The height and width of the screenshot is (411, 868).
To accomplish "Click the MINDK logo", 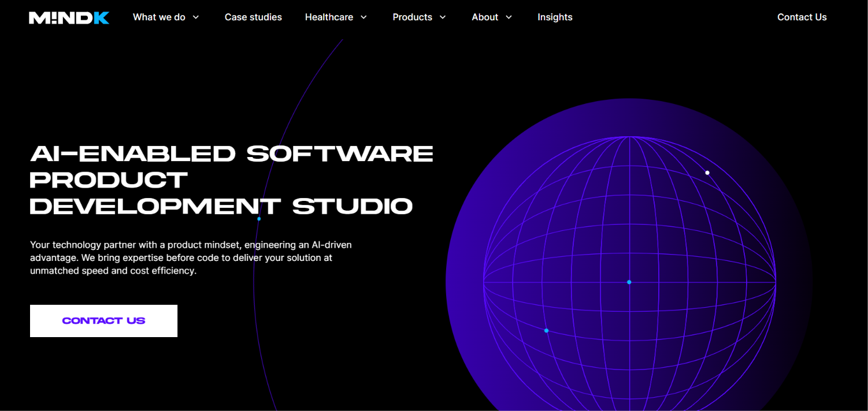I will (69, 17).
